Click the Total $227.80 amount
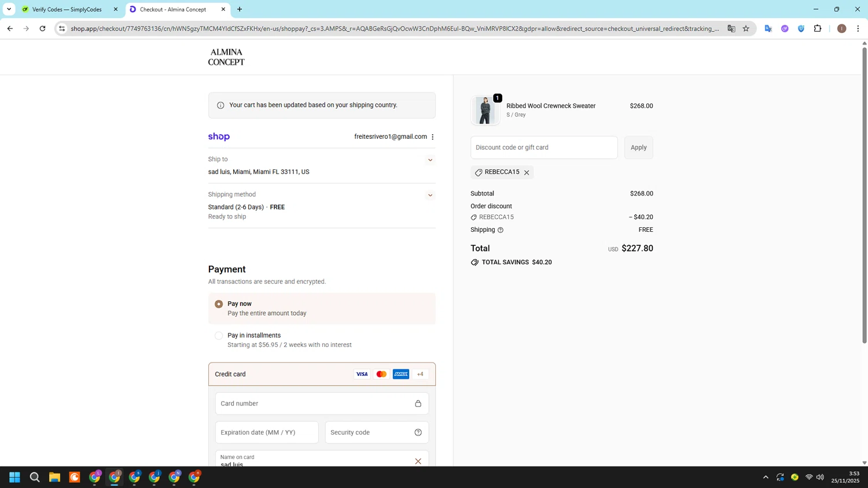This screenshot has width=868, height=488. click(x=637, y=249)
